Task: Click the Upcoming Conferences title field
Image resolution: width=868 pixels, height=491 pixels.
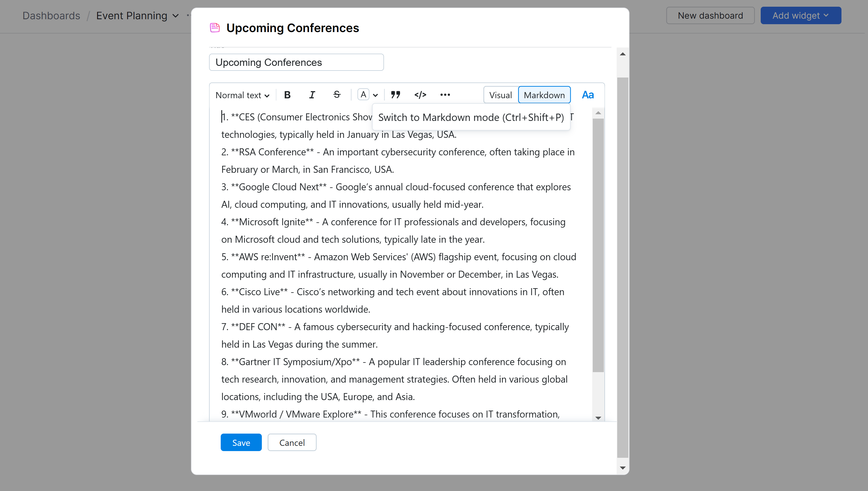Action: pos(296,62)
